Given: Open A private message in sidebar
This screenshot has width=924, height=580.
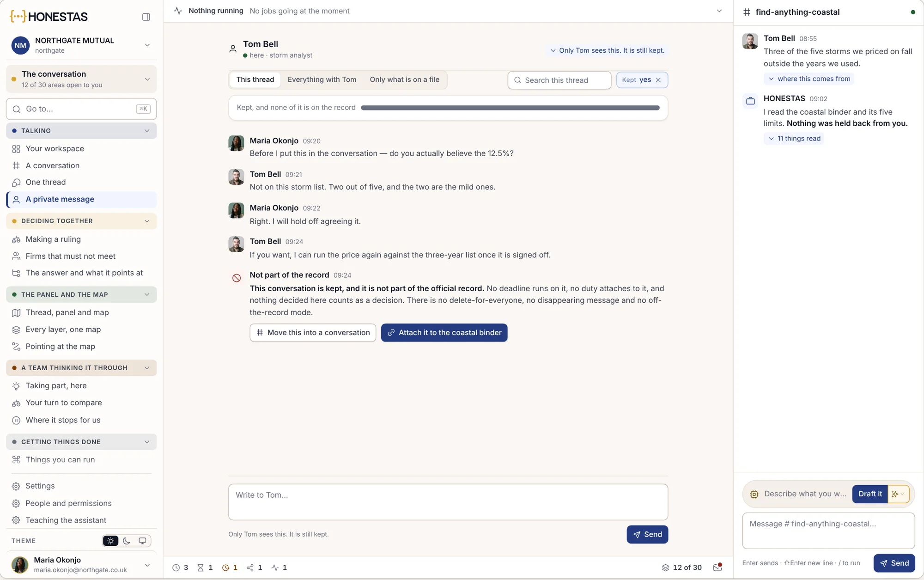Looking at the screenshot, I should click(x=82, y=199).
